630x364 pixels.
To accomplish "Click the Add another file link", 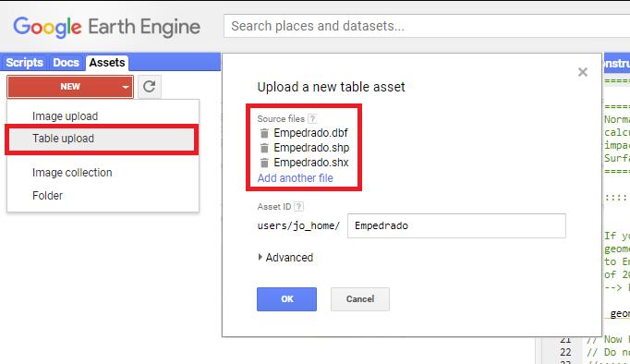I will tap(296, 178).
